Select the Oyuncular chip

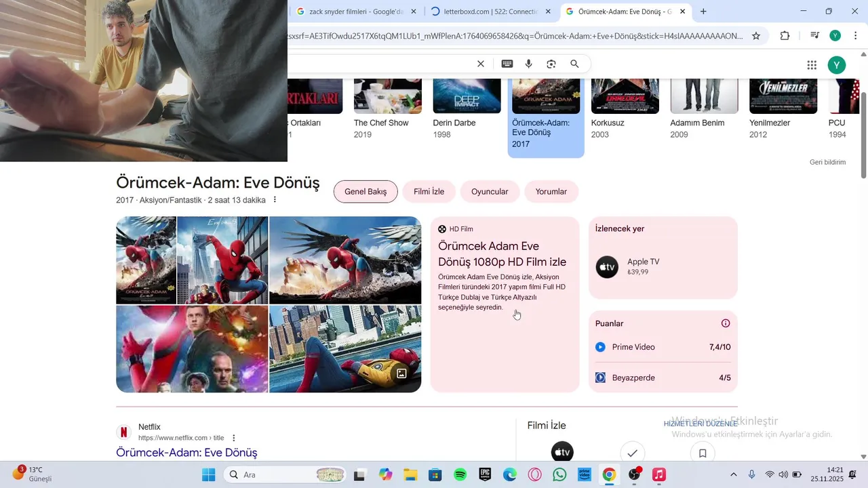point(490,192)
